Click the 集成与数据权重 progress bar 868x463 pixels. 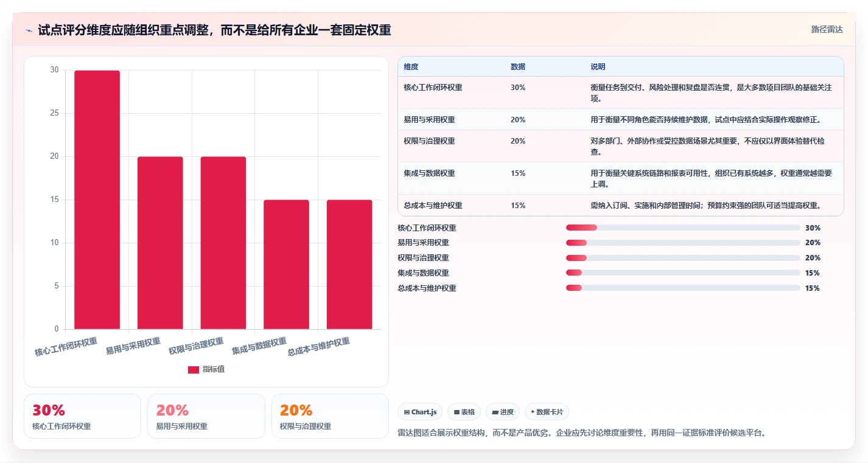point(683,273)
